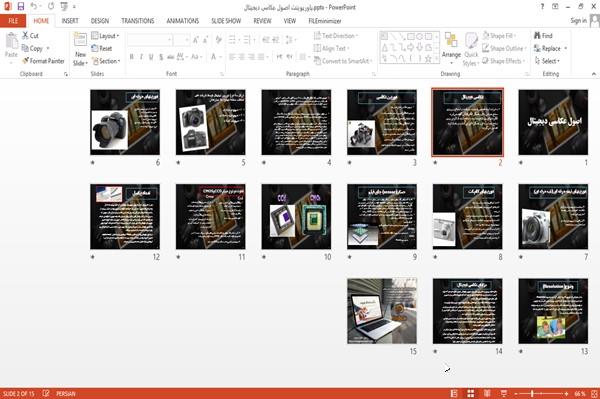Image resolution: width=600 pixels, height=399 pixels.
Task: Click the Save icon in quick access toolbar
Action: point(21,7)
